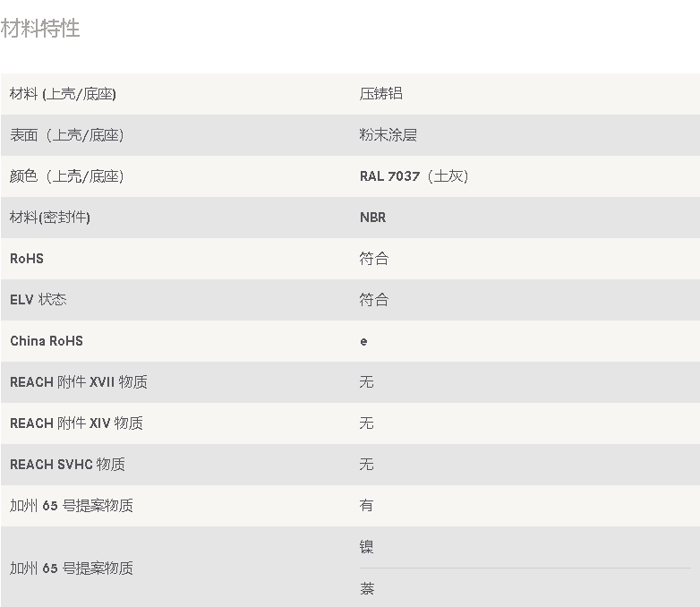Select 有 value for 加州 65 号提案物质
The width and height of the screenshot is (700, 607).
366,506
